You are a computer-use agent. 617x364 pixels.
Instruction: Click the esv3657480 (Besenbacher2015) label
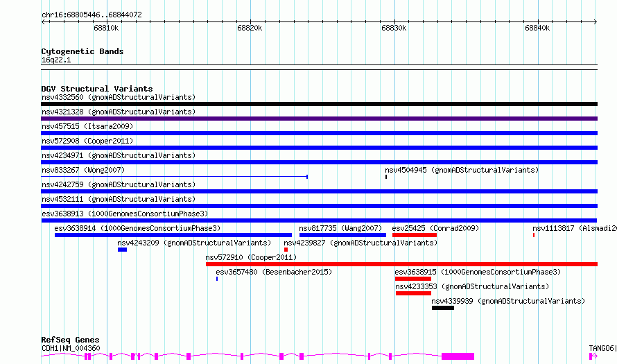click(274, 272)
